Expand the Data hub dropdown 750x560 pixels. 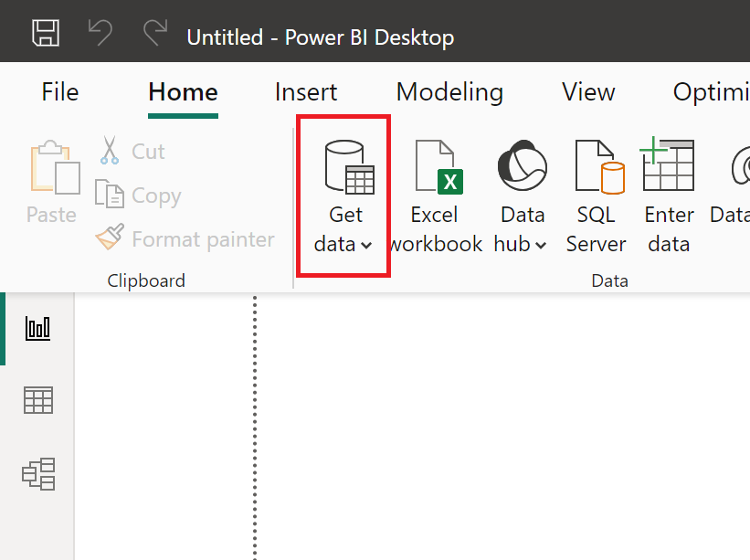pyautogui.click(x=522, y=196)
